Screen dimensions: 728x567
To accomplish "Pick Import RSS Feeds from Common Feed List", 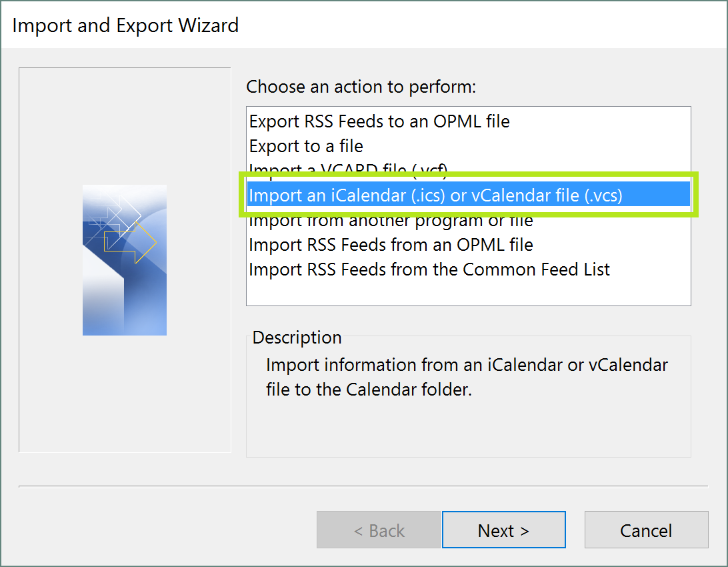I will [429, 269].
